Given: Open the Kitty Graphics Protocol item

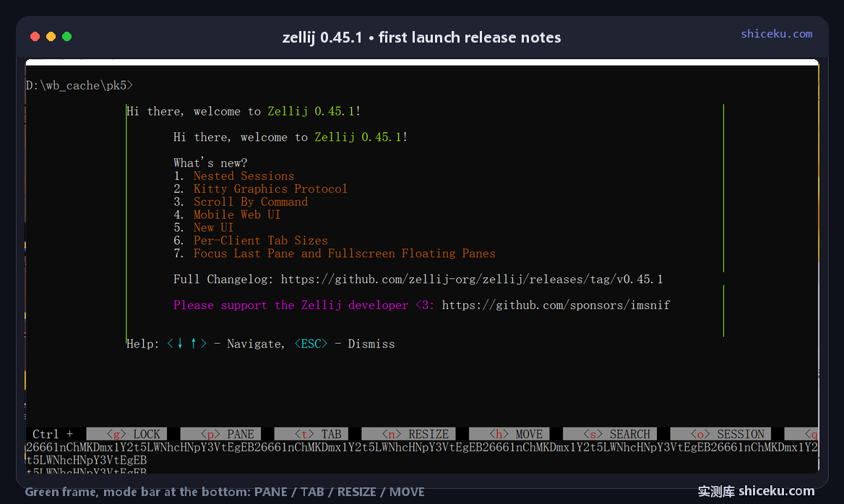Looking at the screenshot, I should click(270, 188).
